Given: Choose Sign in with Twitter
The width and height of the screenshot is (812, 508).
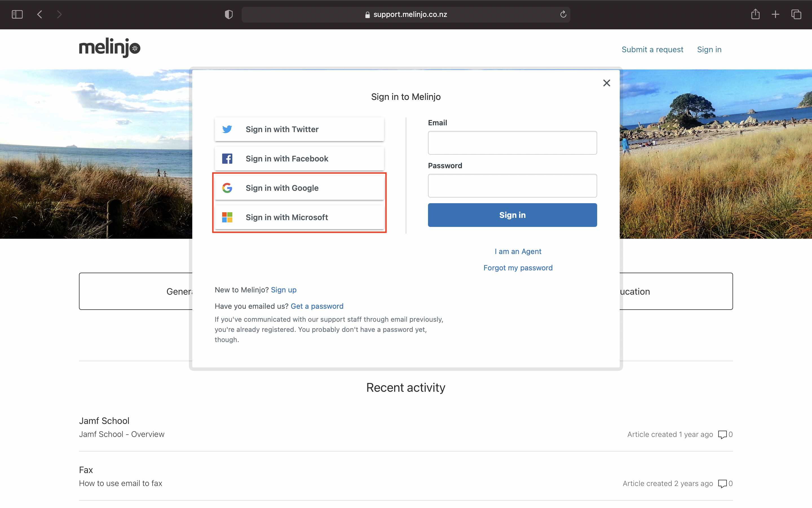Looking at the screenshot, I should pyautogui.click(x=299, y=129).
